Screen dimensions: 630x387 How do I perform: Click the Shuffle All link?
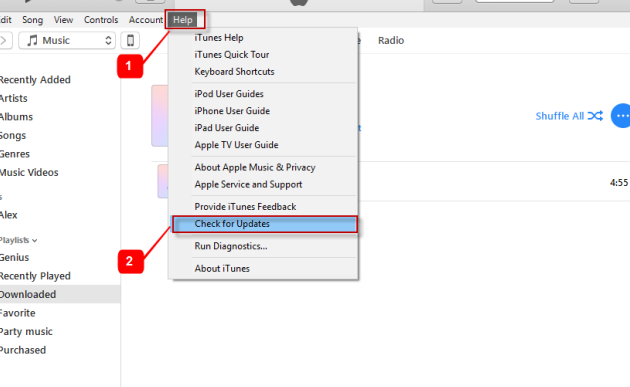coord(569,116)
